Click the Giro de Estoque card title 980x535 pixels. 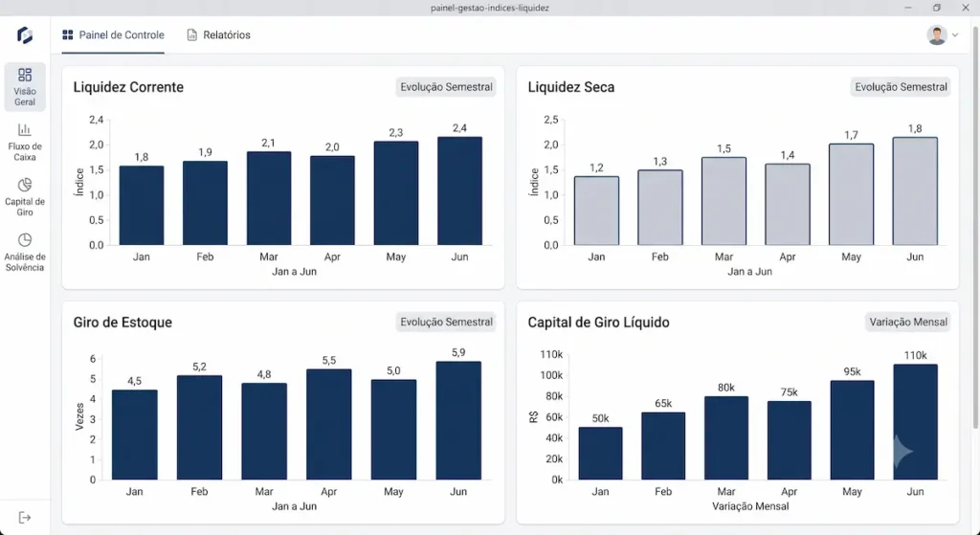tap(122, 322)
